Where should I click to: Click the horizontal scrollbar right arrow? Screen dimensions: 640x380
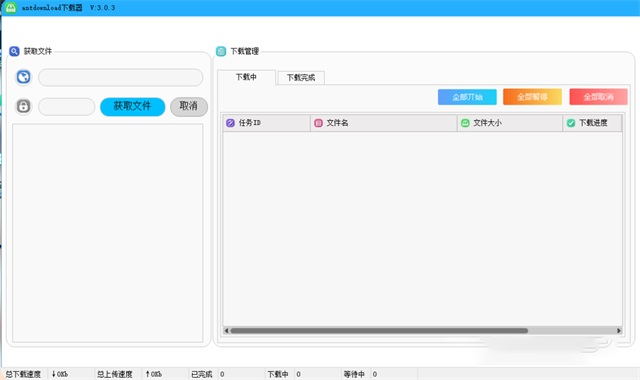pyautogui.click(x=619, y=331)
